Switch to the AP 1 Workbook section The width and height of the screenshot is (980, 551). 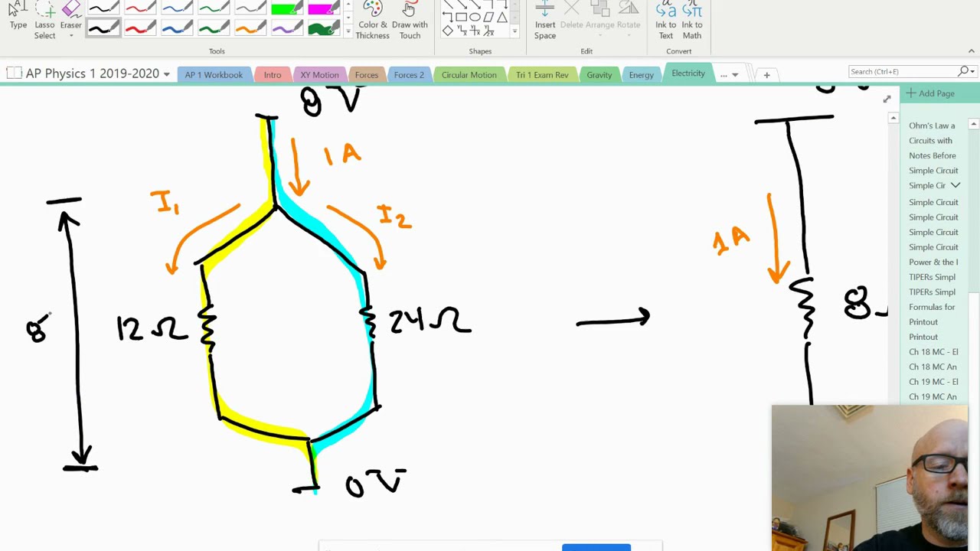(214, 75)
